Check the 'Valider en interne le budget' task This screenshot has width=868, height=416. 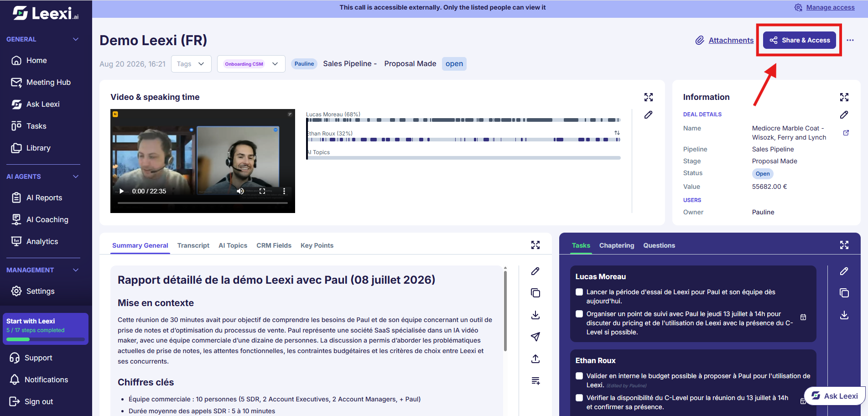point(579,376)
